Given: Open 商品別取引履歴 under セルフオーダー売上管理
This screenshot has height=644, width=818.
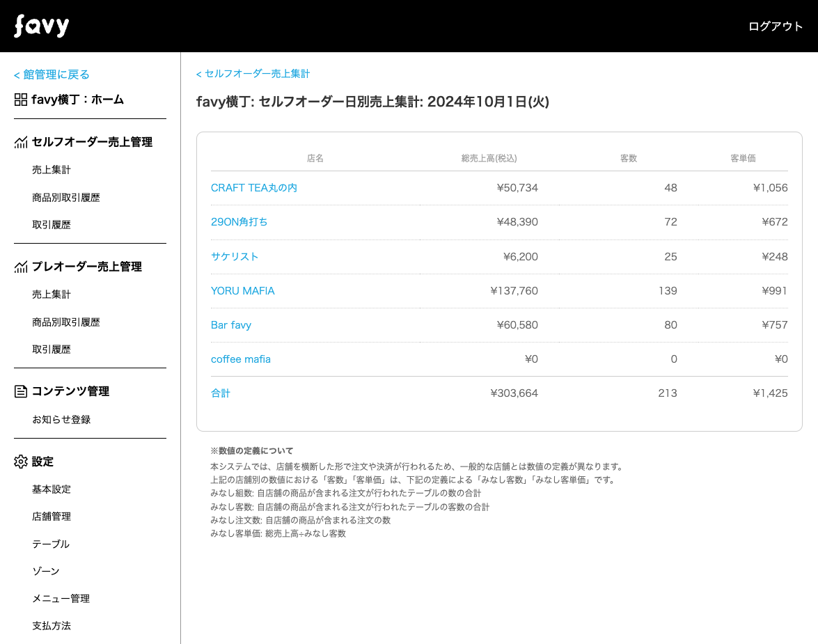Looking at the screenshot, I should (x=65, y=197).
